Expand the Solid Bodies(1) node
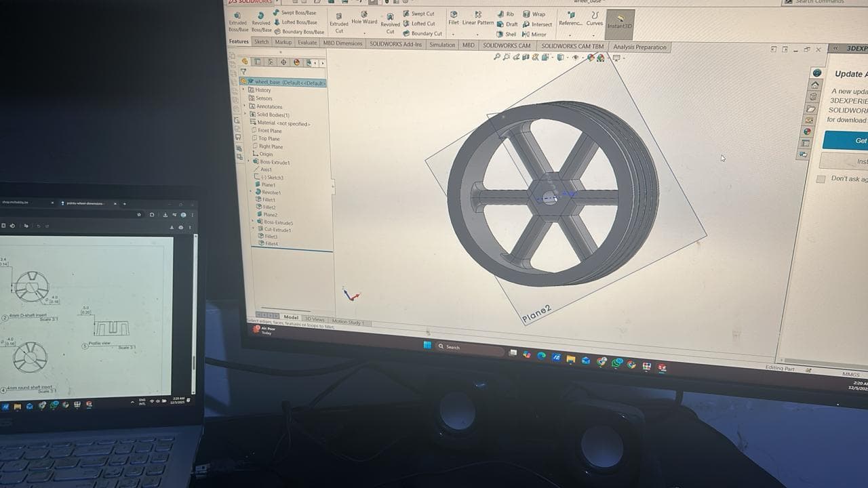Viewport: 868px width, 488px height. [244, 114]
